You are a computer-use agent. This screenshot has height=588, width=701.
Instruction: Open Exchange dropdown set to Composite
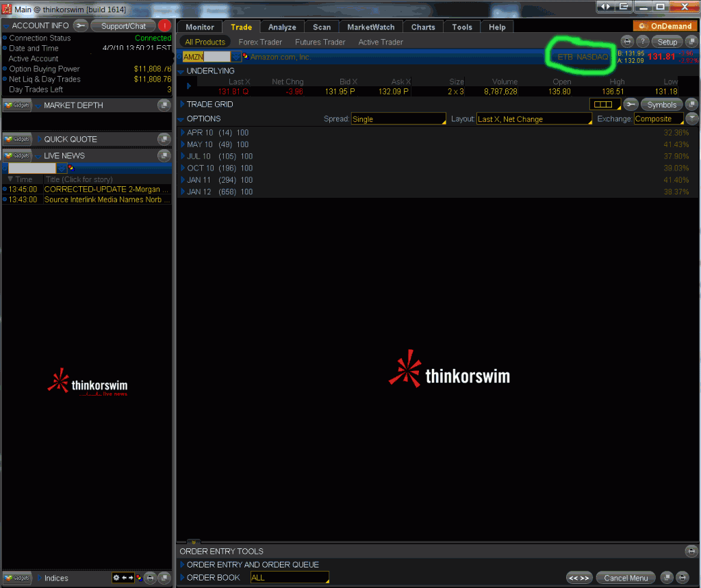click(658, 119)
